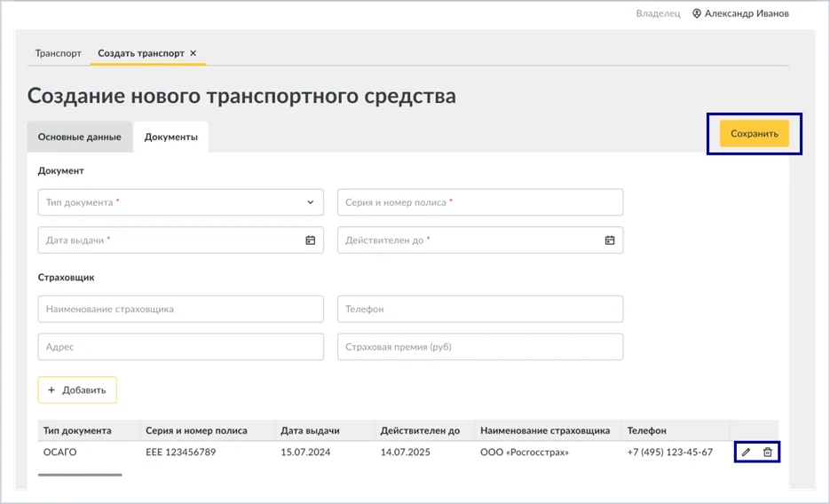Click the ОСАГО table cell
The height and width of the screenshot is (504, 830).
point(59,453)
